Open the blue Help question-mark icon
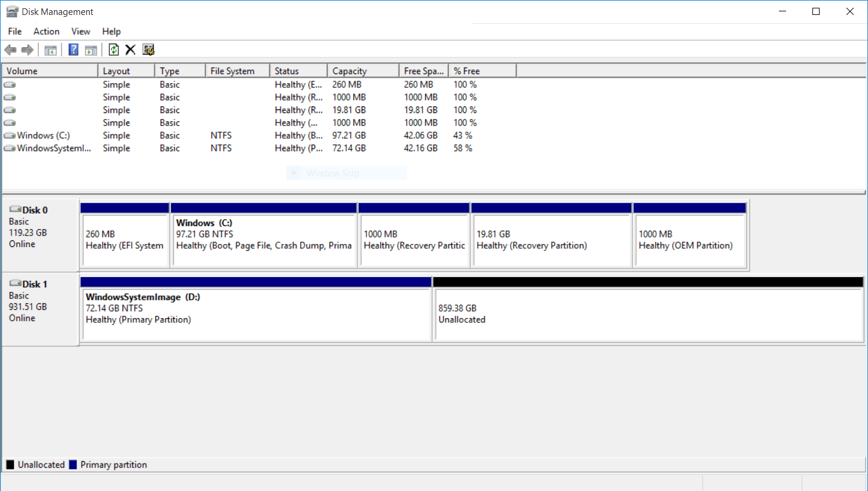This screenshot has height=491, width=868. (74, 50)
